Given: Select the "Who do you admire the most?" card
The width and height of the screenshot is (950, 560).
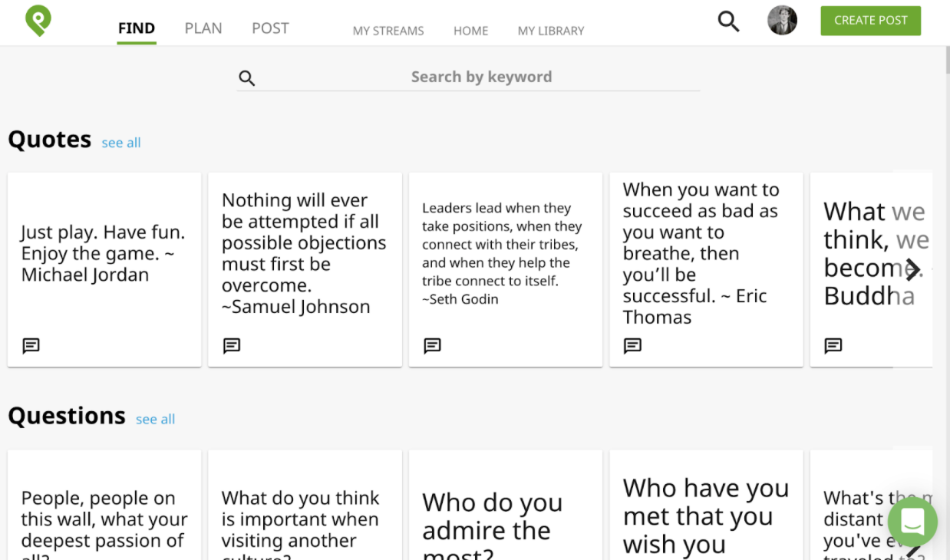Looking at the screenshot, I should (x=505, y=505).
